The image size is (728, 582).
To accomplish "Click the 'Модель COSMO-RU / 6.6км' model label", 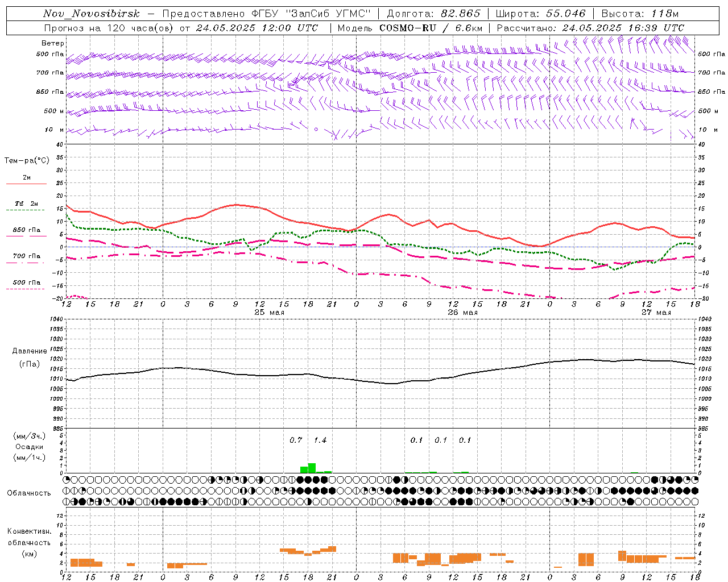I will point(410,28).
